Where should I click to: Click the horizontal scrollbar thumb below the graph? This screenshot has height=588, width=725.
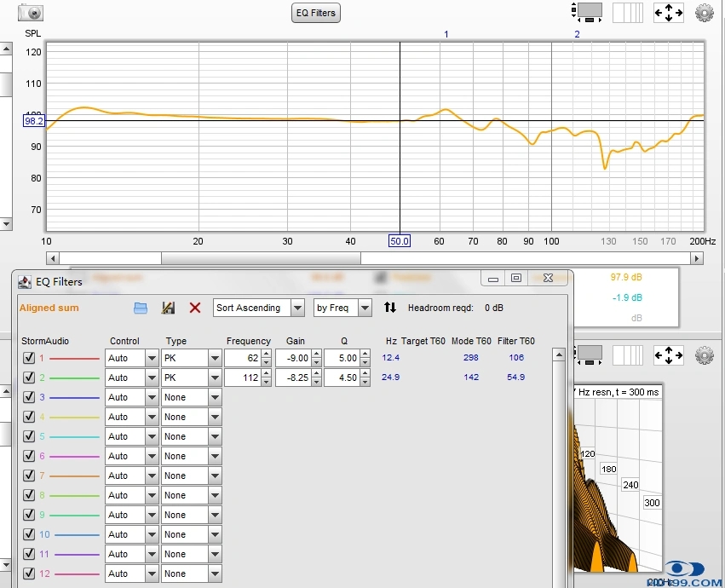point(261,258)
